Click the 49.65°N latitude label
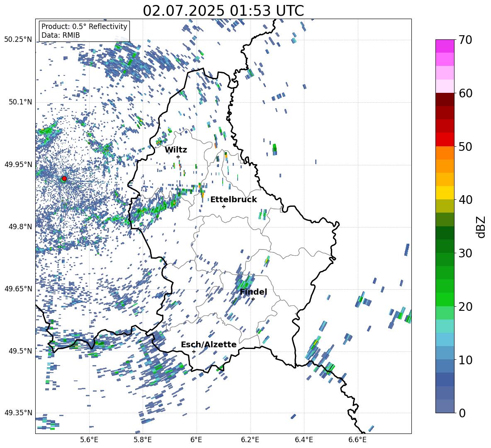 click(18, 288)
